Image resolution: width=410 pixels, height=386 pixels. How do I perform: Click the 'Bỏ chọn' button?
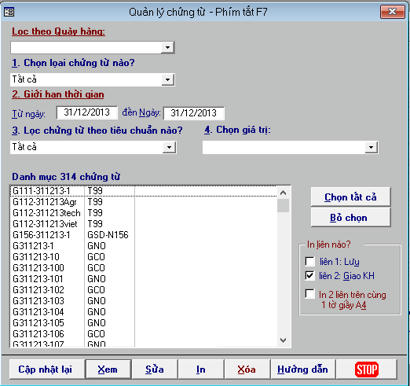click(x=350, y=217)
